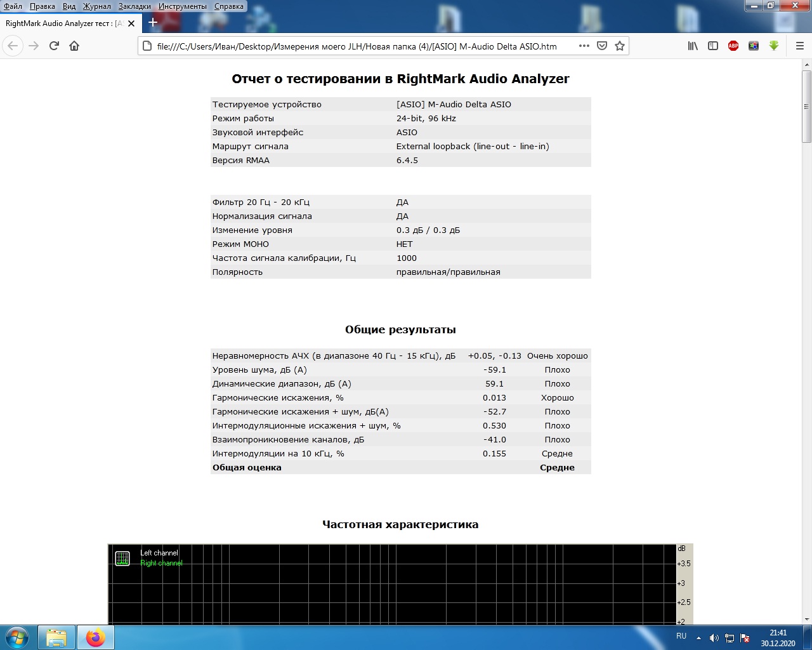The width and height of the screenshot is (812, 650).
Task: Open the Firefox hamburger menu
Action: [799, 46]
